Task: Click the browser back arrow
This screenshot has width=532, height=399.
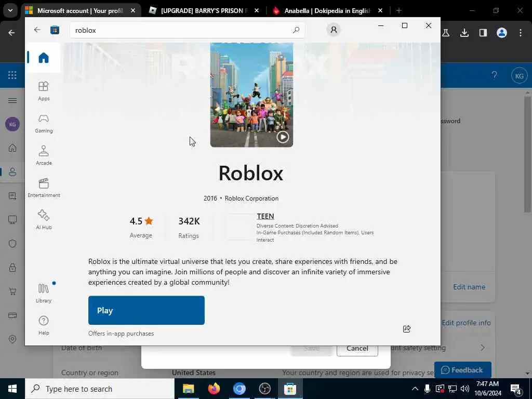Action: click(x=11, y=33)
